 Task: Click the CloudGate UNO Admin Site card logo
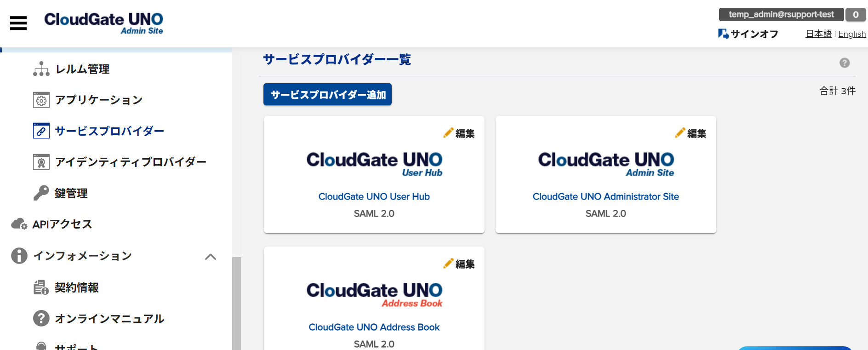(606, 164)
